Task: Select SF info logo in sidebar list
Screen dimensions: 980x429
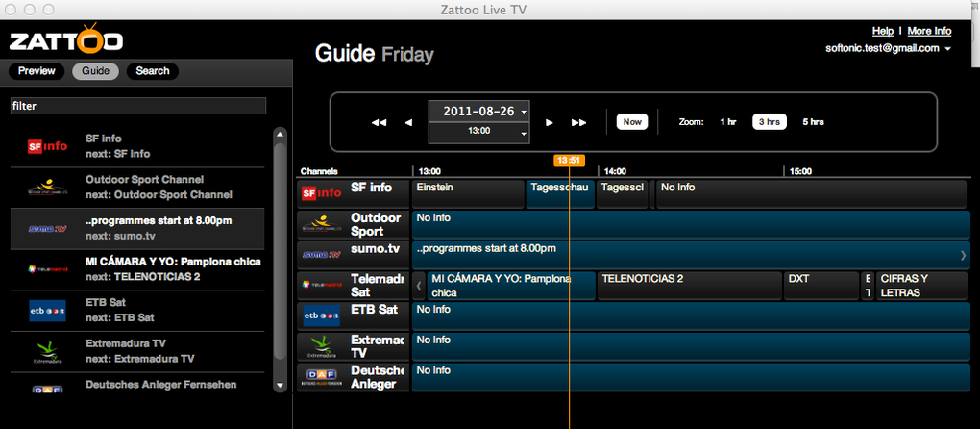Action: pyautogui.click(x=47, y=146)
